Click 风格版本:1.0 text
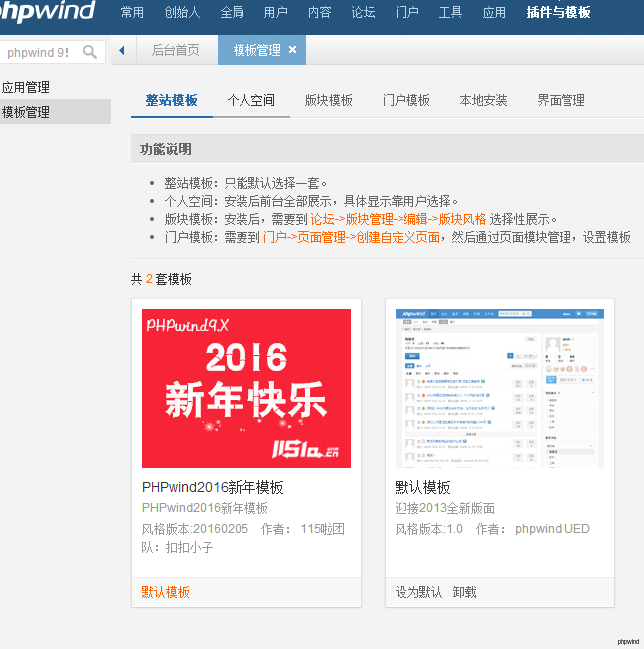The height and width of the screenshot is (649, 644). [428, 529]
